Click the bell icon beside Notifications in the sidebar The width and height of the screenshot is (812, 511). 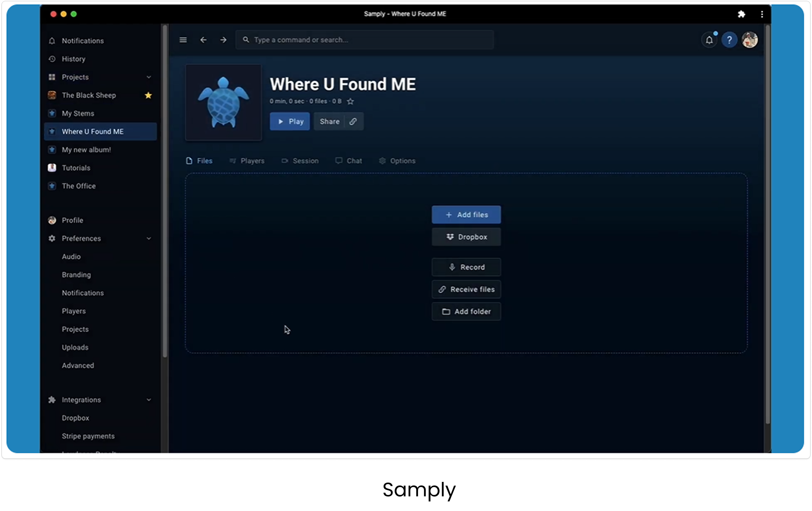[52, 41]
